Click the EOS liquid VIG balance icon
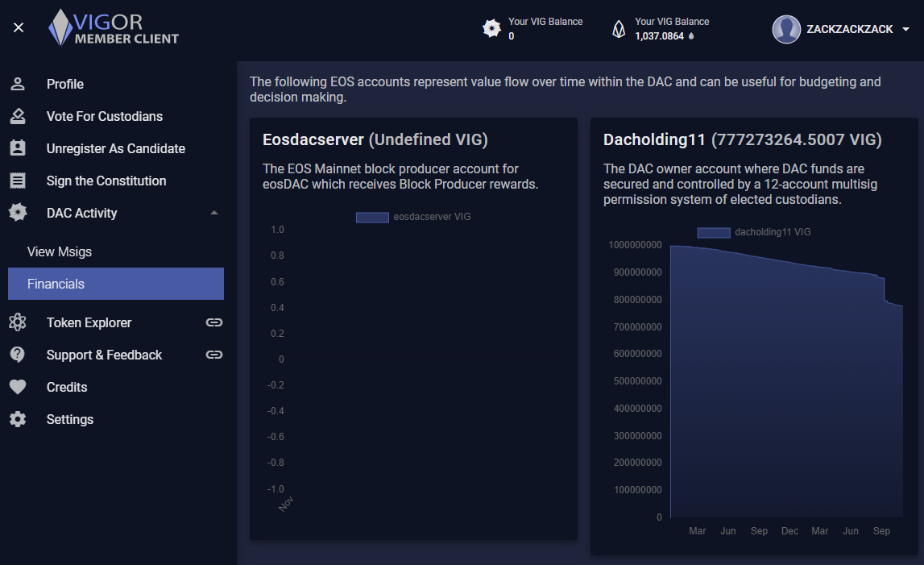The width and height of the screenshot is (924, 565). pos(619,29)
